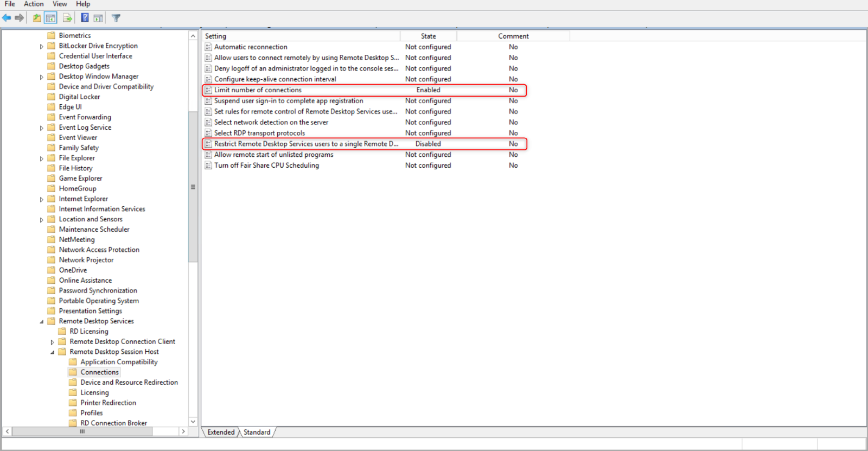
Task: Click folder icon next to Printer Redirection
Action: 73,403
